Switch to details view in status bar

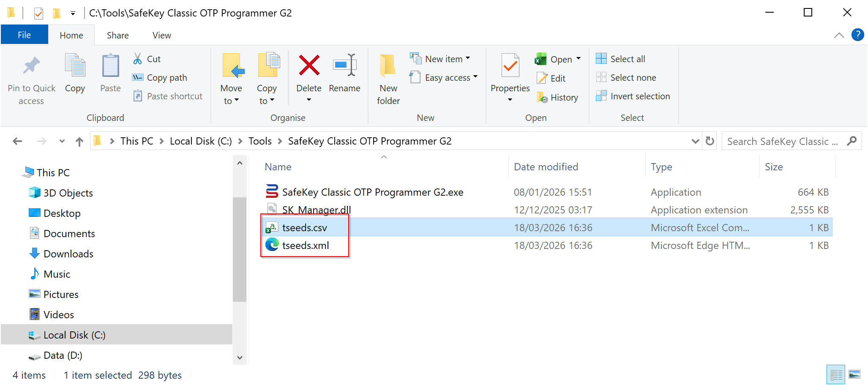click(x=835, y=374)
